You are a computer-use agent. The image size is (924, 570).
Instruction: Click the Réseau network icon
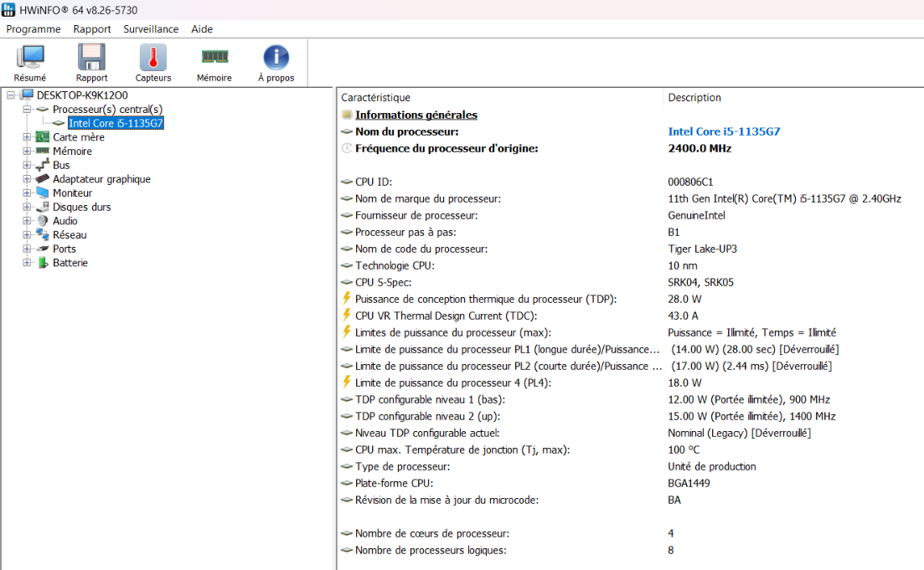43,234
